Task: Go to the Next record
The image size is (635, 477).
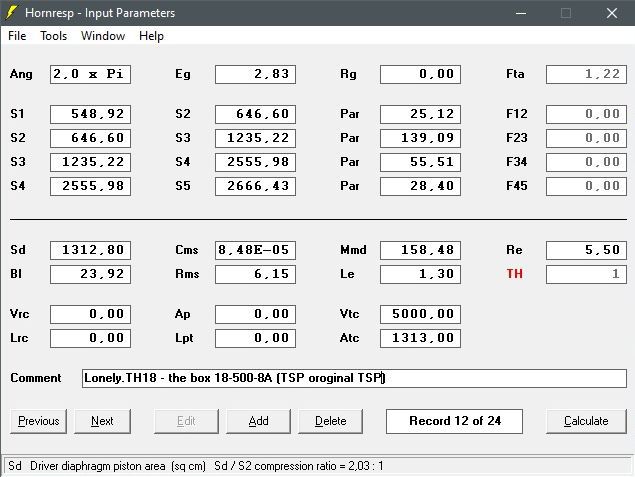Action: 102,421
